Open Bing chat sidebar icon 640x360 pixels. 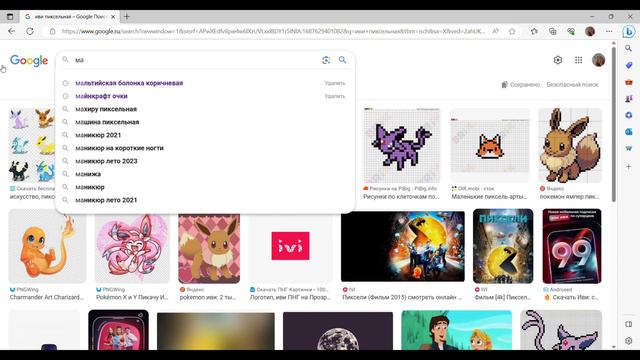coord(629,31)
